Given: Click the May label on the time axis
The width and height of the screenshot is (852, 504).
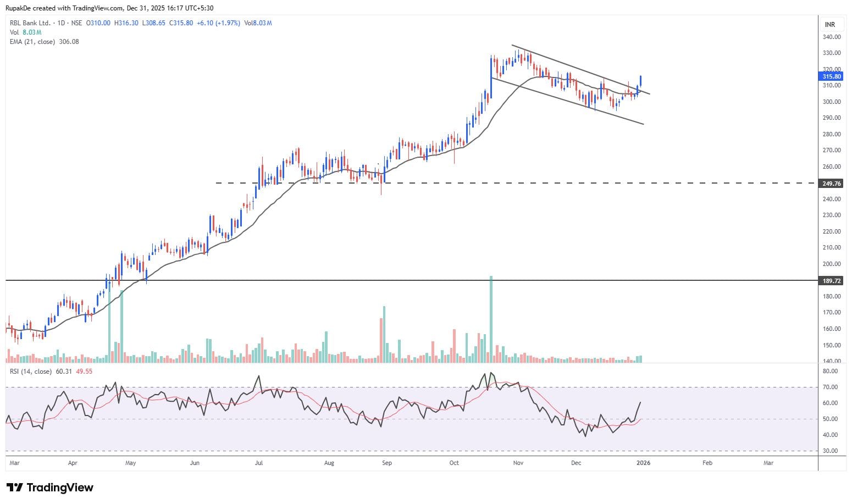Looking at the screenshot, I should point(130,463).
